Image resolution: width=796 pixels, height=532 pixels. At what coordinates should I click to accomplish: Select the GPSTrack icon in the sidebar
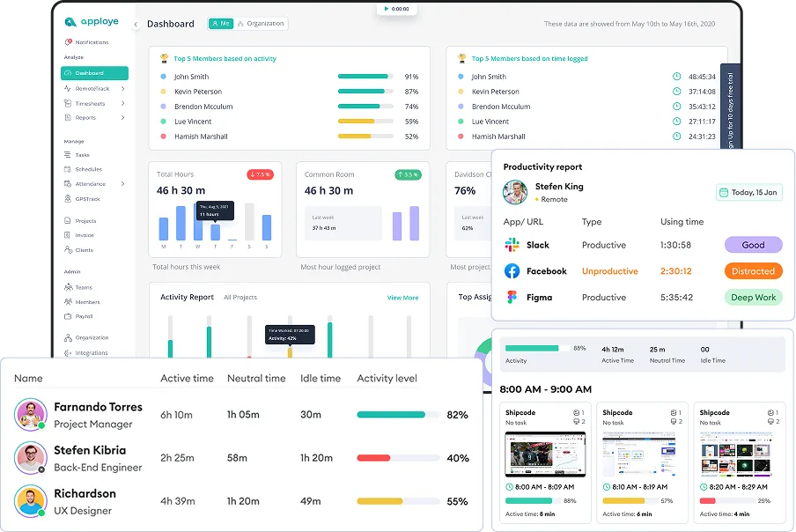coord(69,196)
